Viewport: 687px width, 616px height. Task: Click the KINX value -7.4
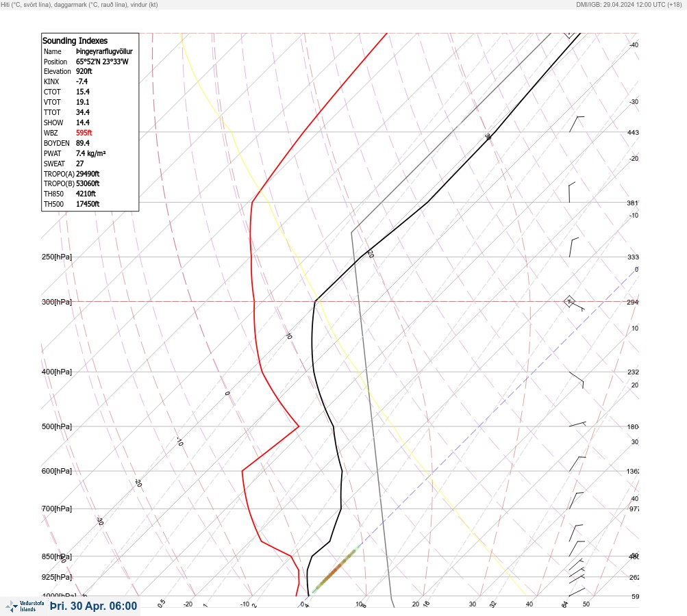[82, 81]
